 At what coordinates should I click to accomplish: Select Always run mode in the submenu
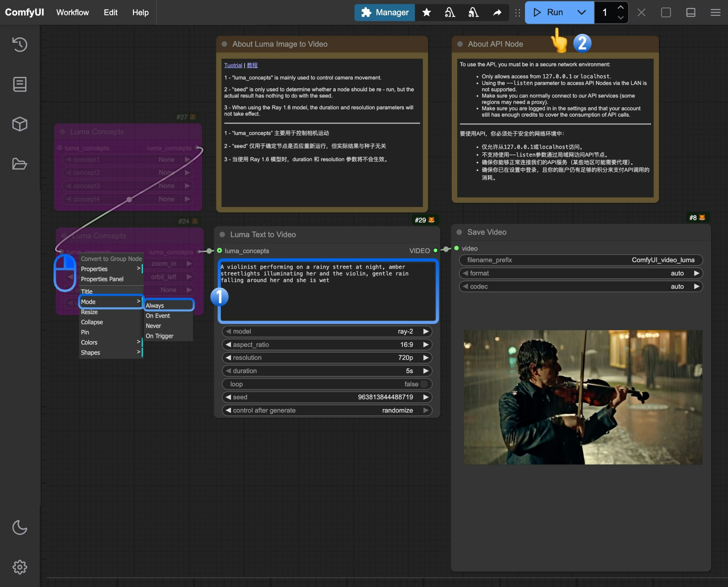155,305
